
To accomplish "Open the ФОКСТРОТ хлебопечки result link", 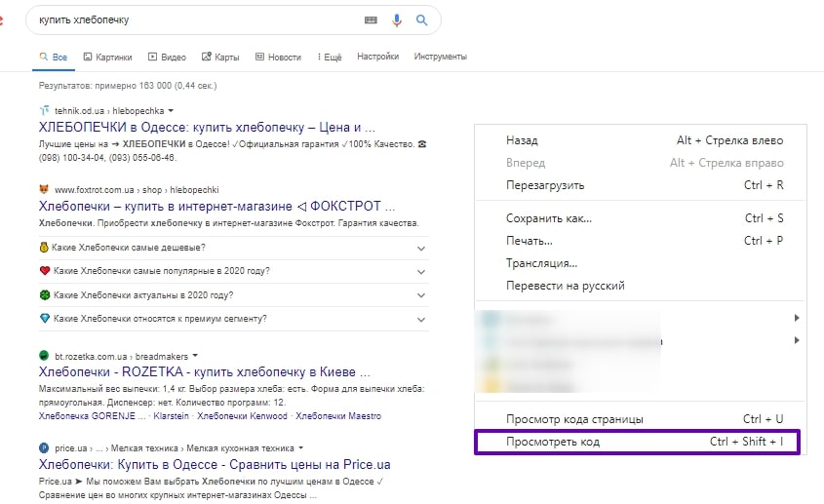I will [216, 206].
